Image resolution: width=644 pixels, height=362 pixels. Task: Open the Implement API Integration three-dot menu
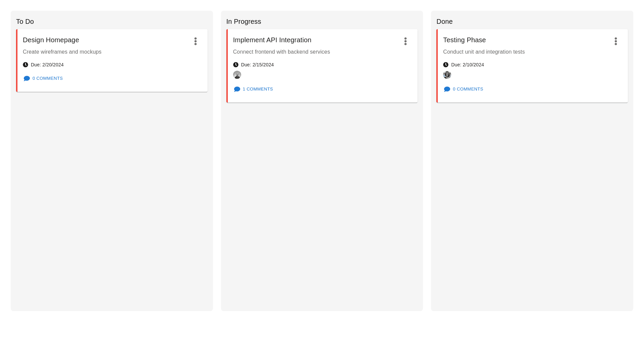(405, 41)
